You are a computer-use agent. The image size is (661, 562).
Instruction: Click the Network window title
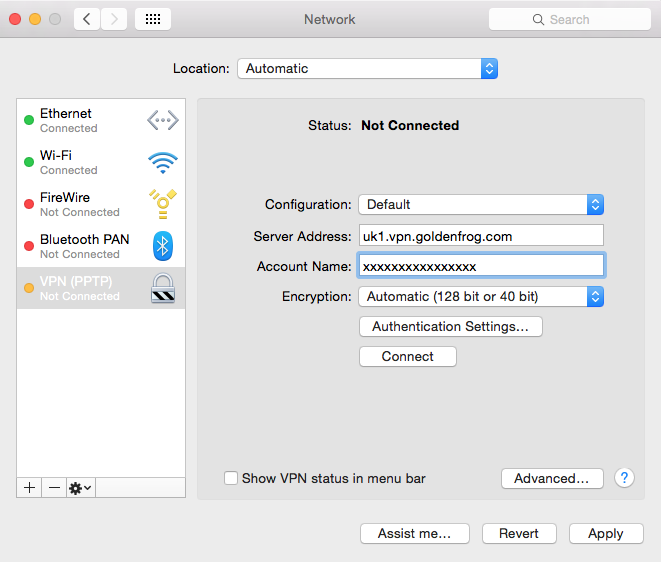pos(330,19)
